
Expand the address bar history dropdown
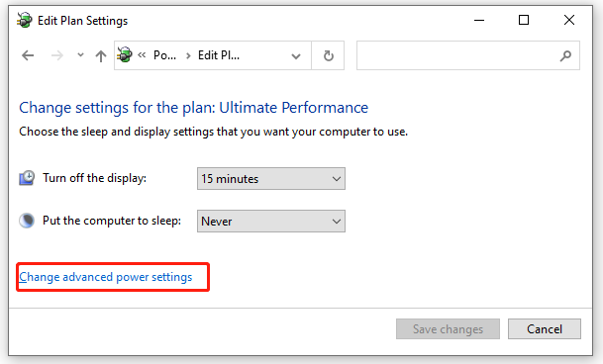[x=296, y=56]
